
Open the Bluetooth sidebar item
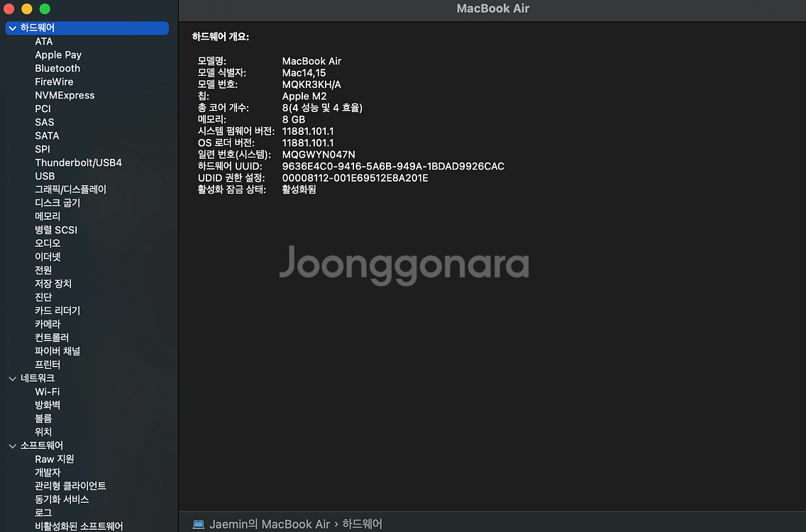coord(57,68)
